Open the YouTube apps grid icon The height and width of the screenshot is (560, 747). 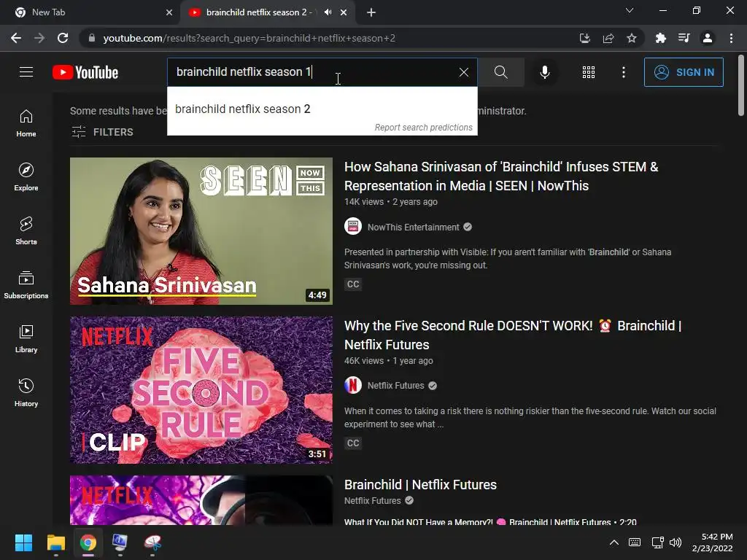(589, 72)
